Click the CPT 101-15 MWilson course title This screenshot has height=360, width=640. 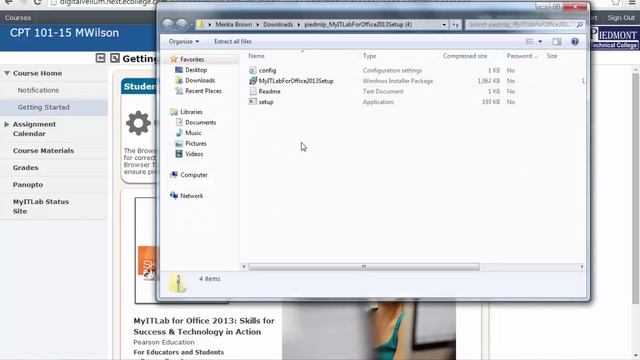click(64, 33)
